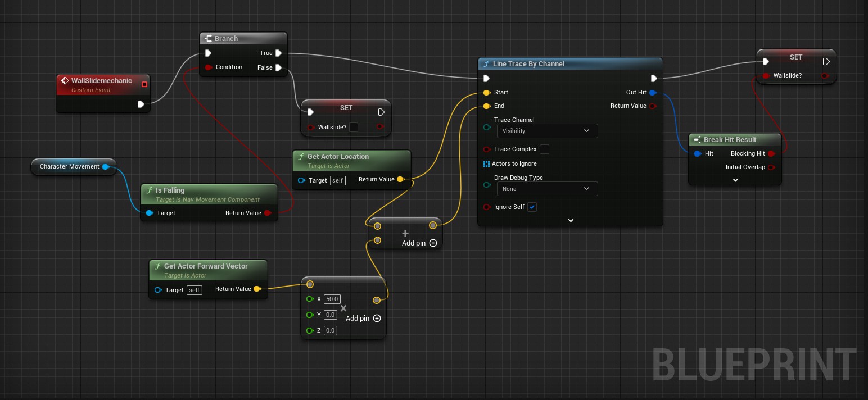Click the X value field showing 50.0
The image size is (868, 400).
tap(332, 299)
